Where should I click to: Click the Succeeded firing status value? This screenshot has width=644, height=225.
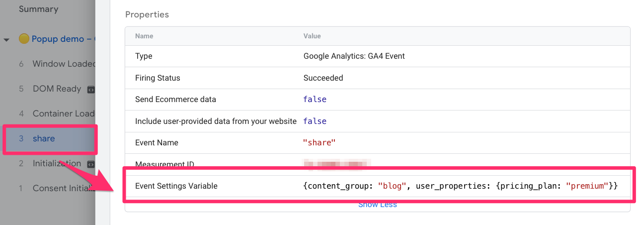click(323, 78)
